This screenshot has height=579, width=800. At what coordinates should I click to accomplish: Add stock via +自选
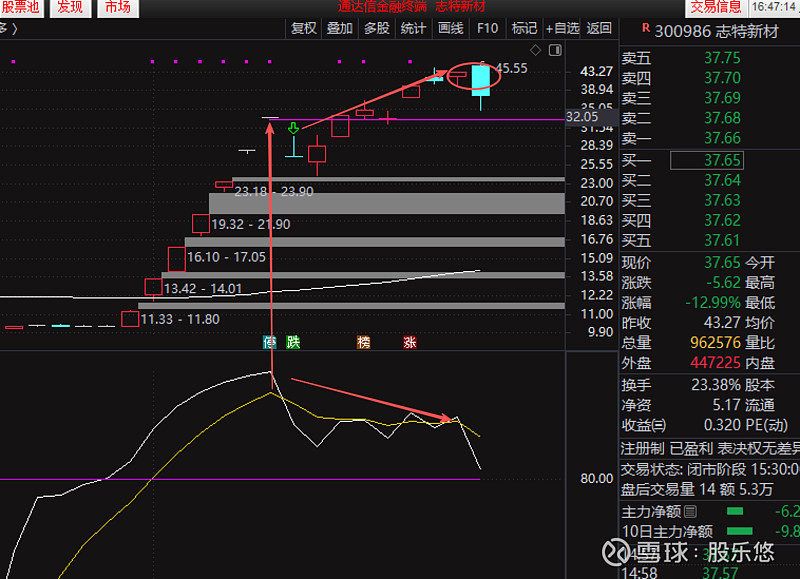pos(562,29)
